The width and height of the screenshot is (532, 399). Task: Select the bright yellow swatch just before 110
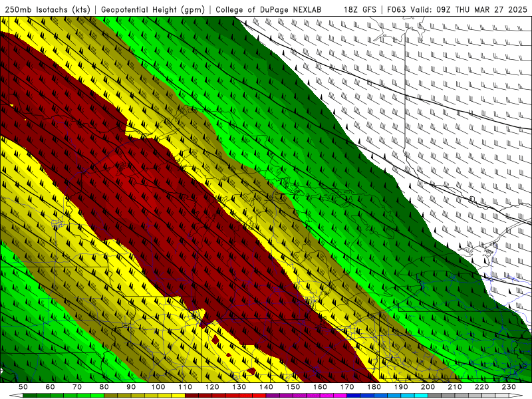tap(178, 395)
